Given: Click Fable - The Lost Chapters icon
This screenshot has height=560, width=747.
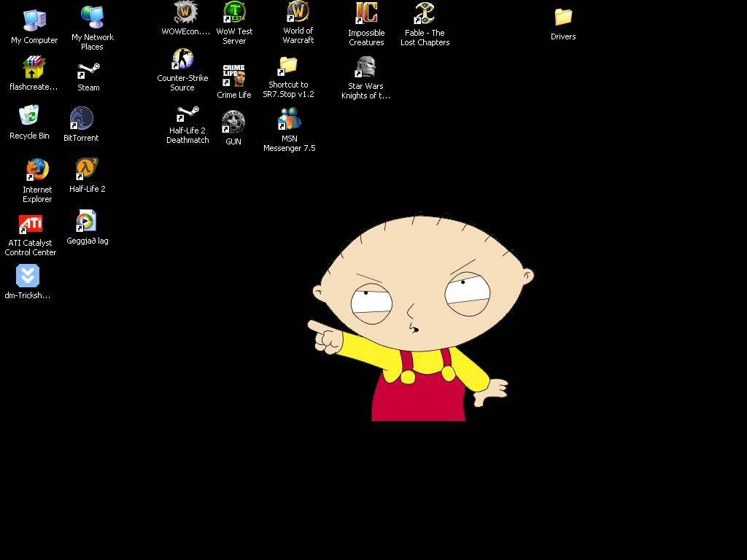Looking at the screenshot, I should tap(425, 13).
